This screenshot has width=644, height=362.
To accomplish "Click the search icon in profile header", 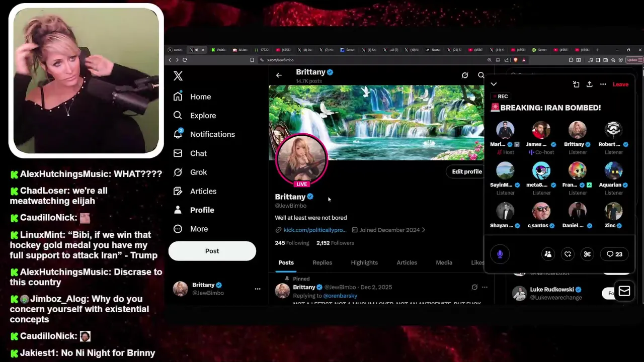I will tap(481, 75).
